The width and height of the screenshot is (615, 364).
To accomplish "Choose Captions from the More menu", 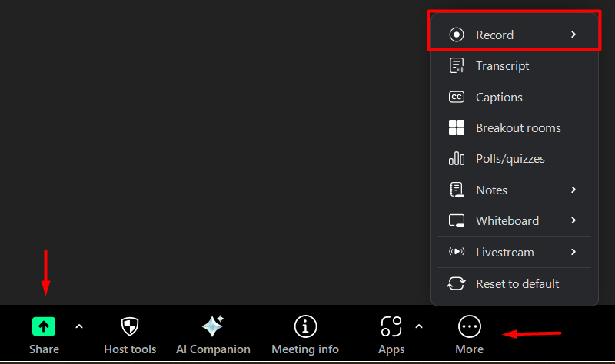I will [514, 97].
